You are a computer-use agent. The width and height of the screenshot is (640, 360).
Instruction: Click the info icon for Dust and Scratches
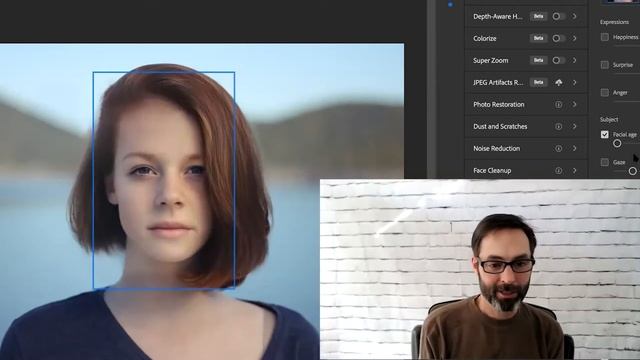(558, 127)
